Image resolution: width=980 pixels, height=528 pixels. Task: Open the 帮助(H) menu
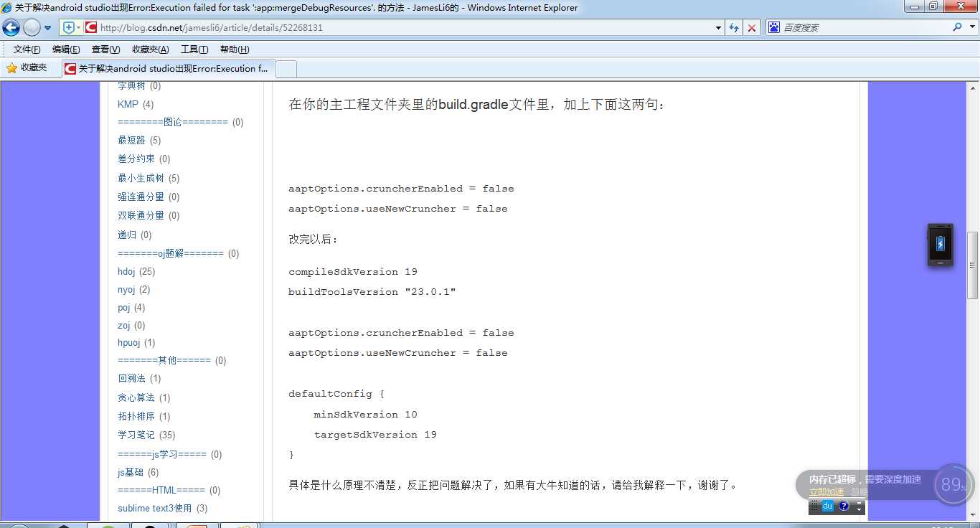[x=235, y=49]
